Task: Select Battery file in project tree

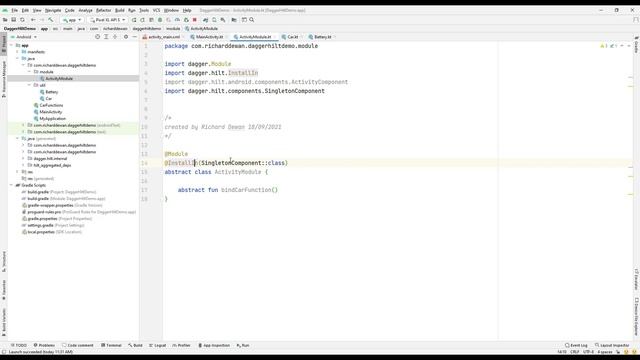Action: [51, 92]
